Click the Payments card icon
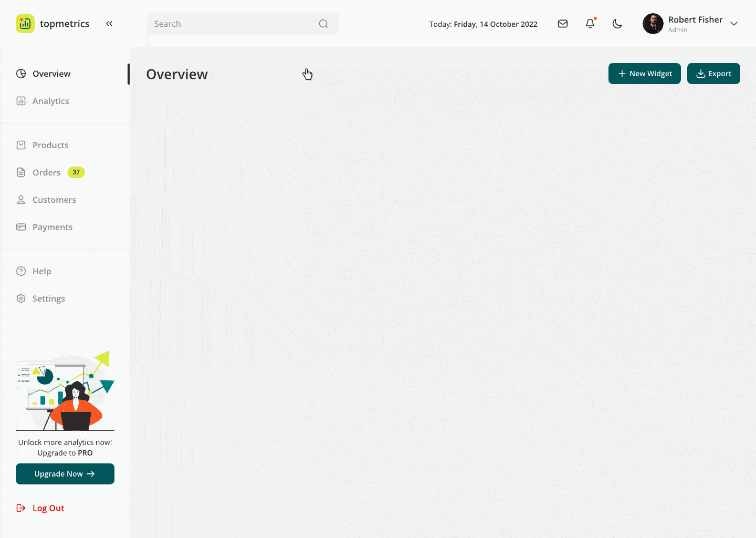756x538 pixels. (21, 227)
